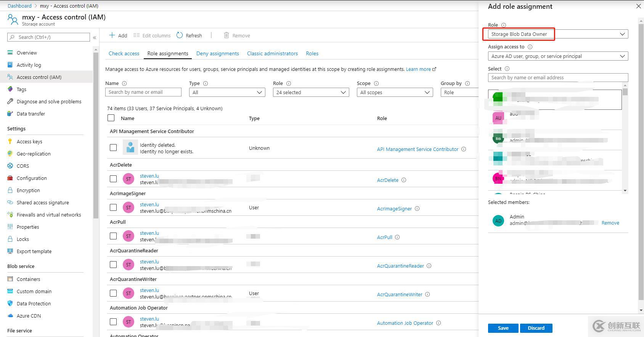This screenshot has width=644, height=337.
Task: Tick the select-all checkbox in table header
Action: click(x=111, y=118)
